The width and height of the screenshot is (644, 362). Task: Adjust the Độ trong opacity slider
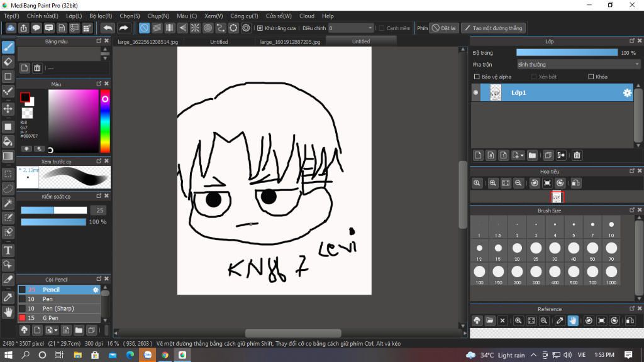[567, 53]
